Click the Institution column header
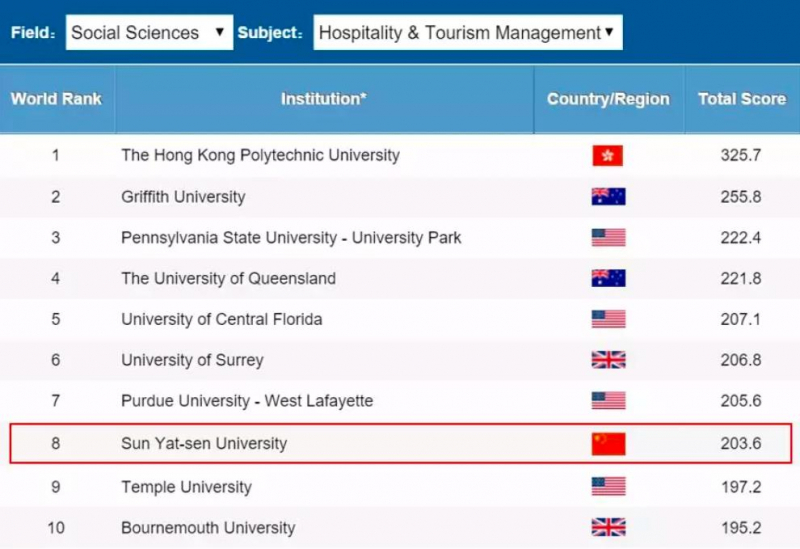Image resolution: width=800 pixels, height=549 pixels. pyautogui.click(x=323, y=99)
